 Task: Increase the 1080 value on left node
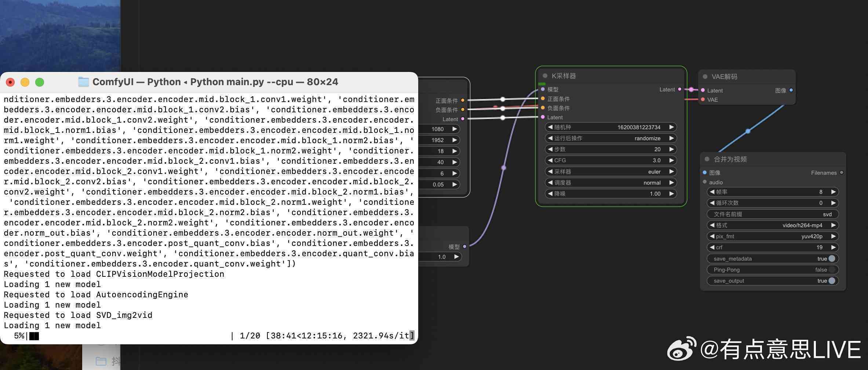(455, 129)
